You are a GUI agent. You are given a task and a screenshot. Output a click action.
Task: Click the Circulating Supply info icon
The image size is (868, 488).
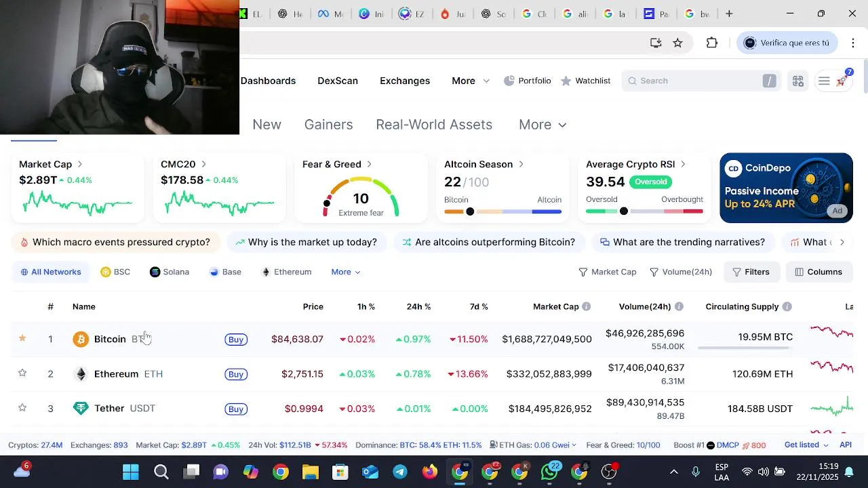[x=787, y=306]
